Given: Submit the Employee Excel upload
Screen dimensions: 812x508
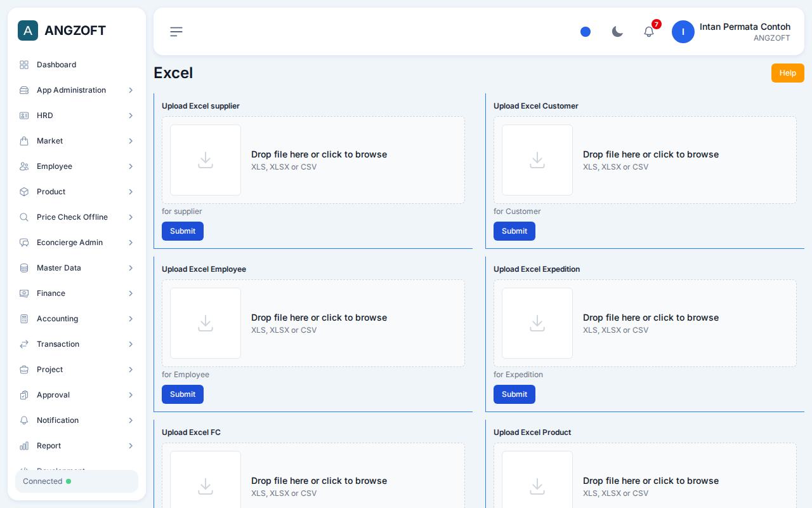Looking at the screenshot, I should pyautogui.click(x=183, y=394).
